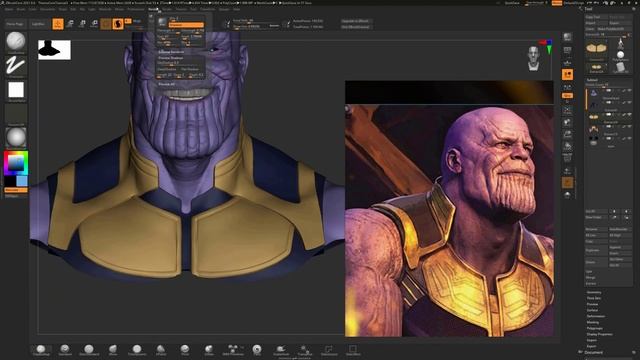This screenshot has height=360, width=640.
Task: Toggle the Floor grid button
Action: [567, 62]
